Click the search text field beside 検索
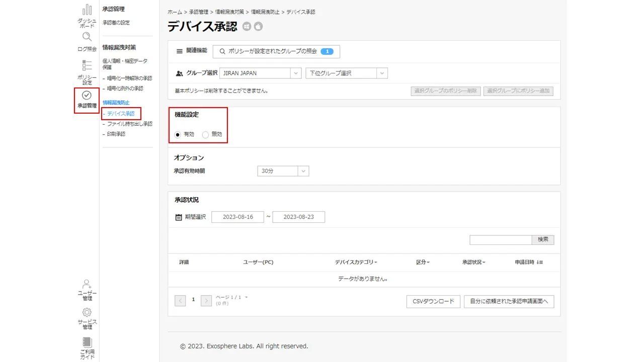644x362 pixels. 500,240
